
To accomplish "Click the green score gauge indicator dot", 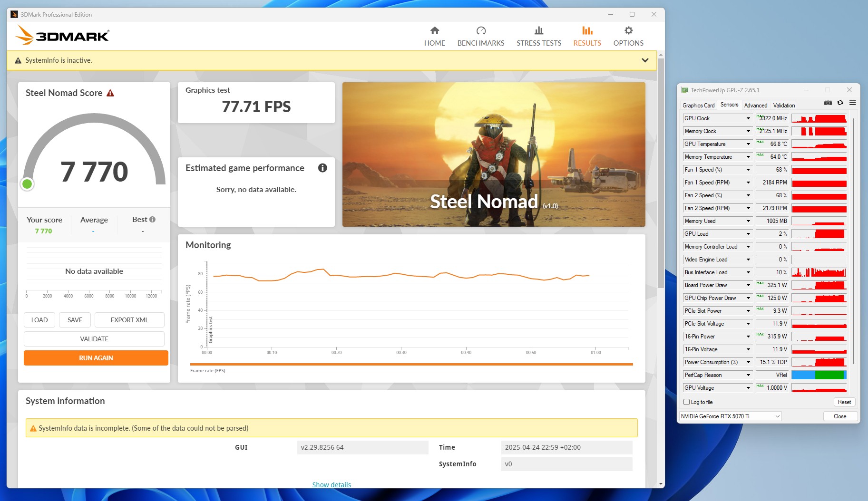I will tap(27, 184).
